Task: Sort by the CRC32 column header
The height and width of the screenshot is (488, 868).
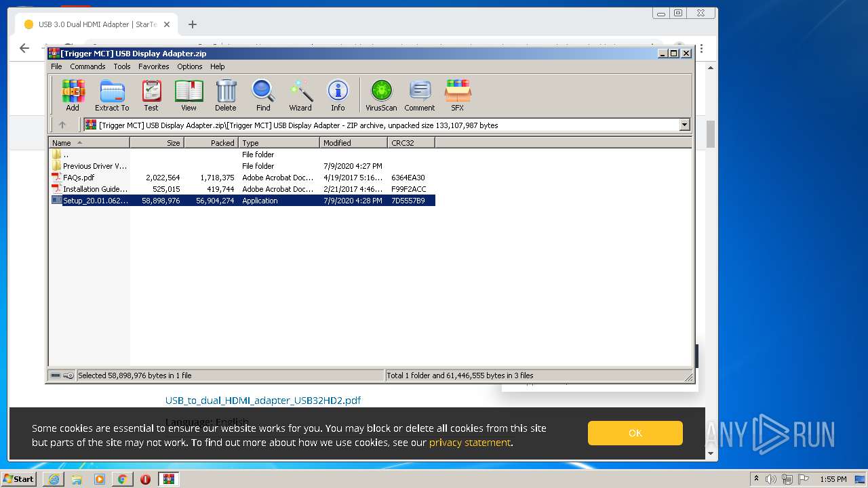Action: pos(412,143)
